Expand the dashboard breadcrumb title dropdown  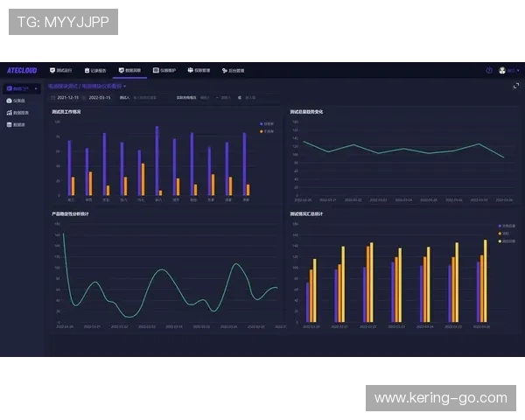[124, 87]
